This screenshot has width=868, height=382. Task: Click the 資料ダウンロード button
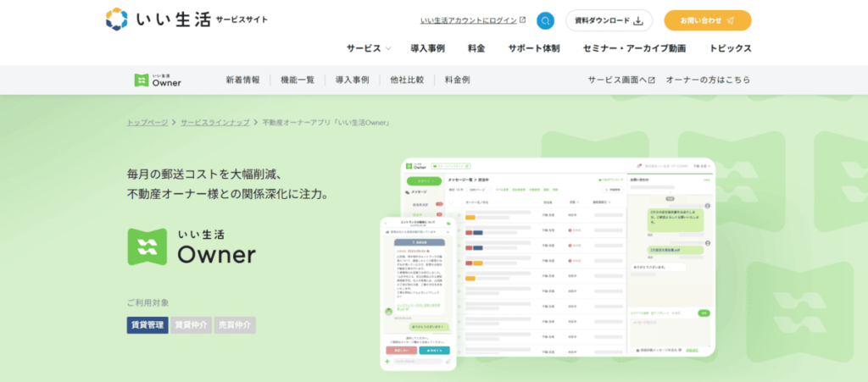pyautogui.click(x=609, y=20)
